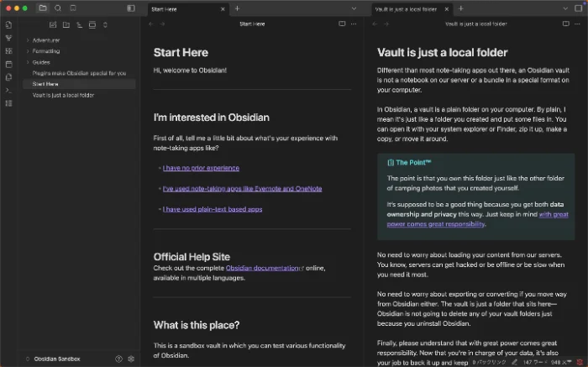Screen dimensions: 588x367
Task: Open 'Plugins make Obsidian special for you' note
Action: click(x=79, y=73)
